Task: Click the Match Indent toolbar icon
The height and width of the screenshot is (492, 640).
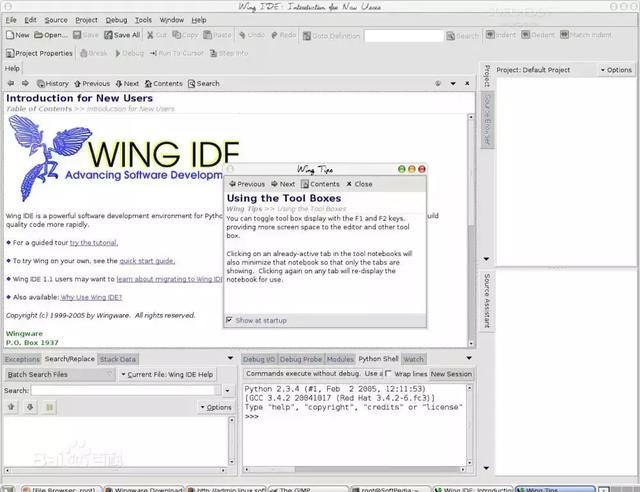Action: pos(586,35)
